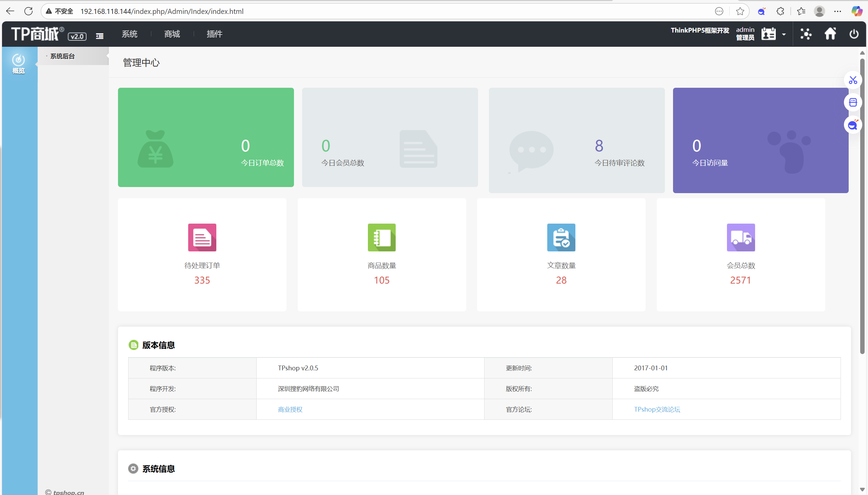Click the scissors screenshot floating button

tap(853, 80)
